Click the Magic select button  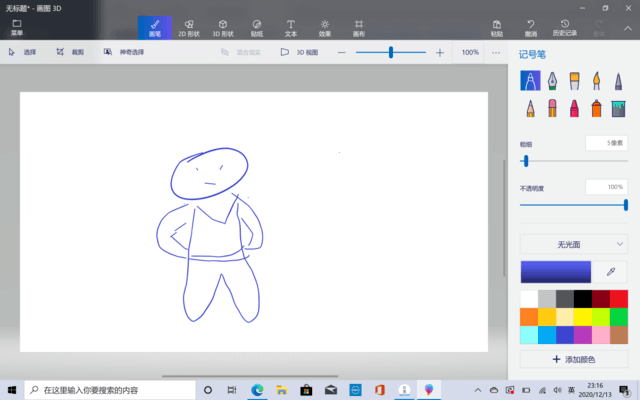tap(124, 52)
